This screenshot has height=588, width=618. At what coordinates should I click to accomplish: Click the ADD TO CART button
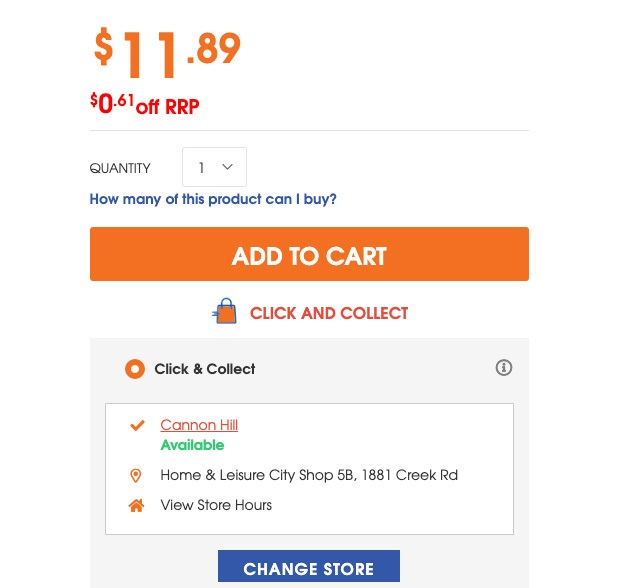coord(309,254)
